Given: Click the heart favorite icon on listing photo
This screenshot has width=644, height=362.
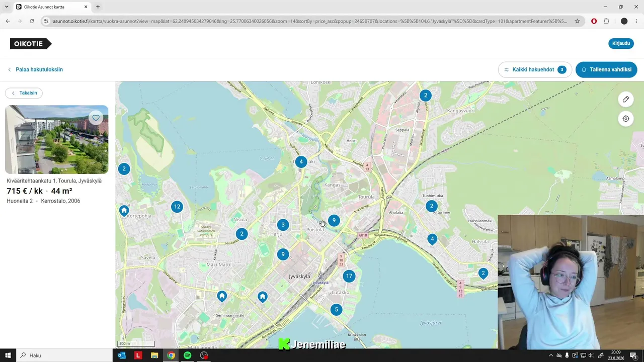Looking at the screenshot, I should coord(96,118).
